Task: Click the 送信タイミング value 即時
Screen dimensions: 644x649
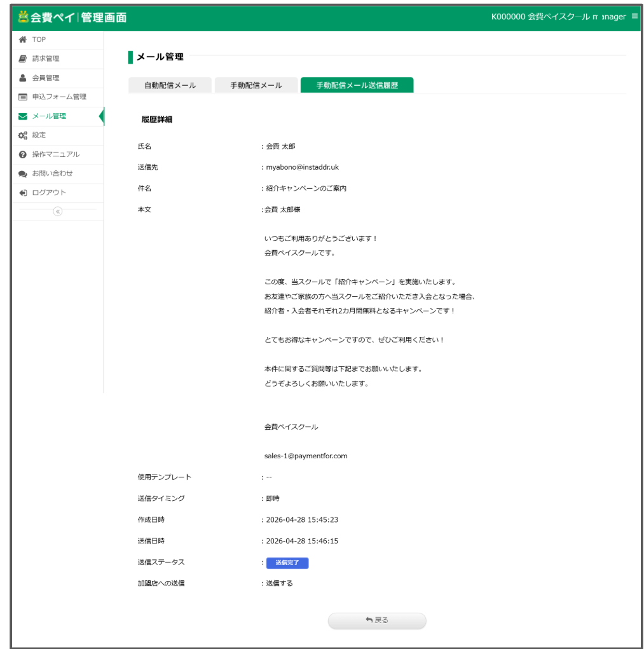Action: (273, 499)
